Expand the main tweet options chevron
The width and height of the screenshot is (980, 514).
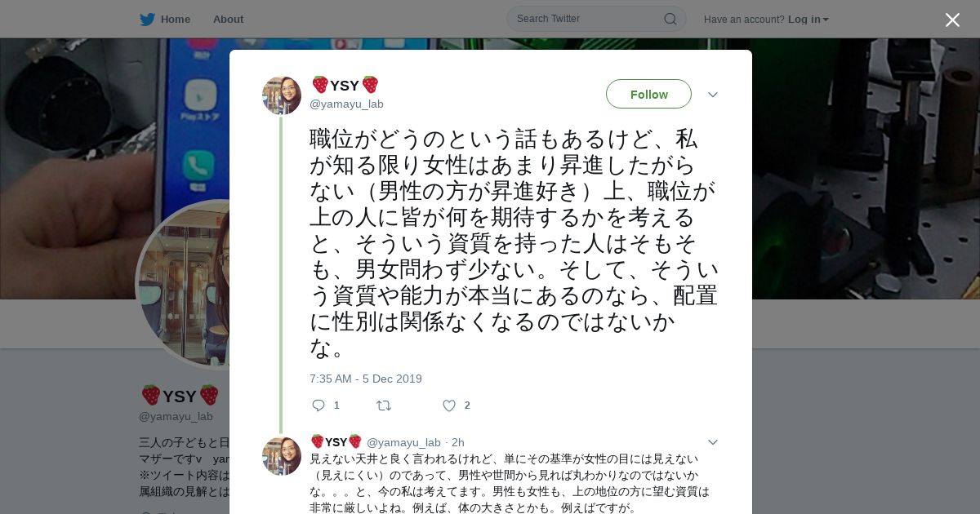pyautogui.click(x=713, y=95)
